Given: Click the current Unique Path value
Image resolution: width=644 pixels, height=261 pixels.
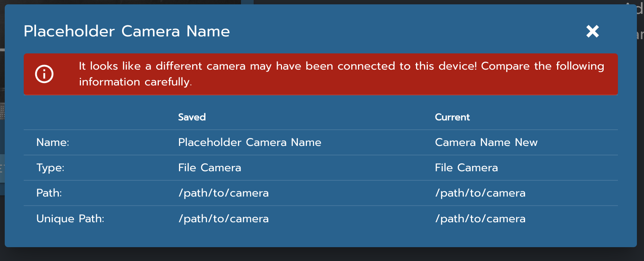Looking at the screenshot, I should pyautogui.click(x=480, y=219).
